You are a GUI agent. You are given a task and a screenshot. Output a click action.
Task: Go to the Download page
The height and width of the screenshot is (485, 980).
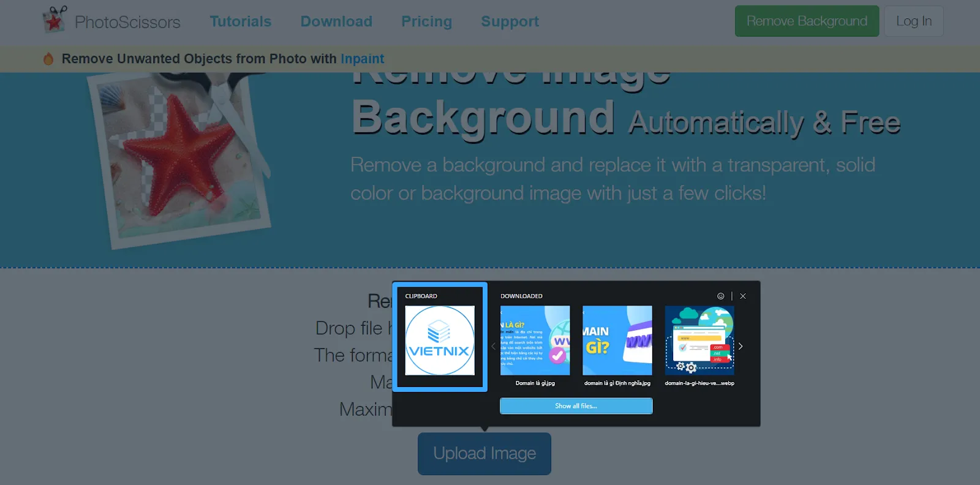click(336, 21)
